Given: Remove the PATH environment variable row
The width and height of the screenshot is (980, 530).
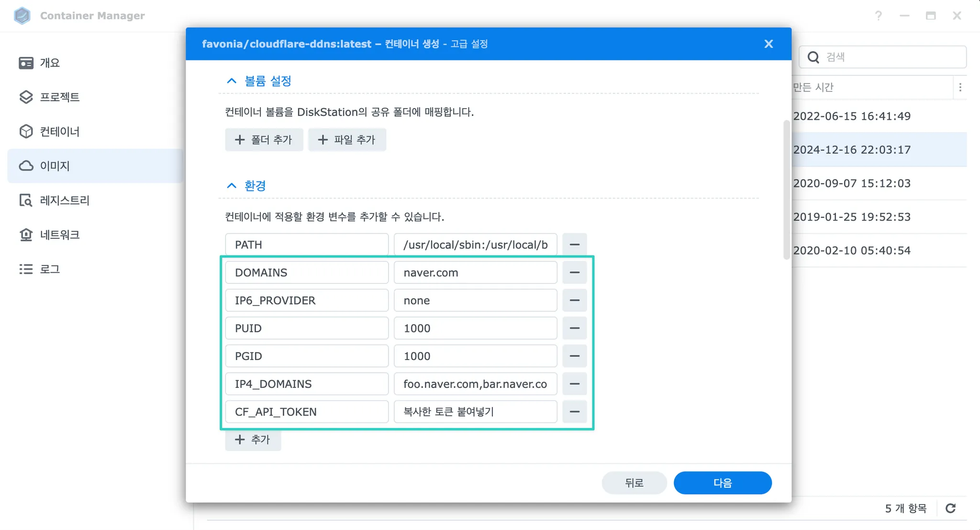Looking at the screenshot, I should click(574, 245).
